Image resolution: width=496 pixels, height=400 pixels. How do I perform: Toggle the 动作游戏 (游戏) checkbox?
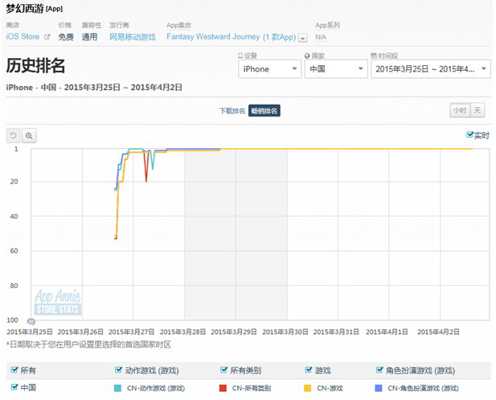[x=118, y=370]
